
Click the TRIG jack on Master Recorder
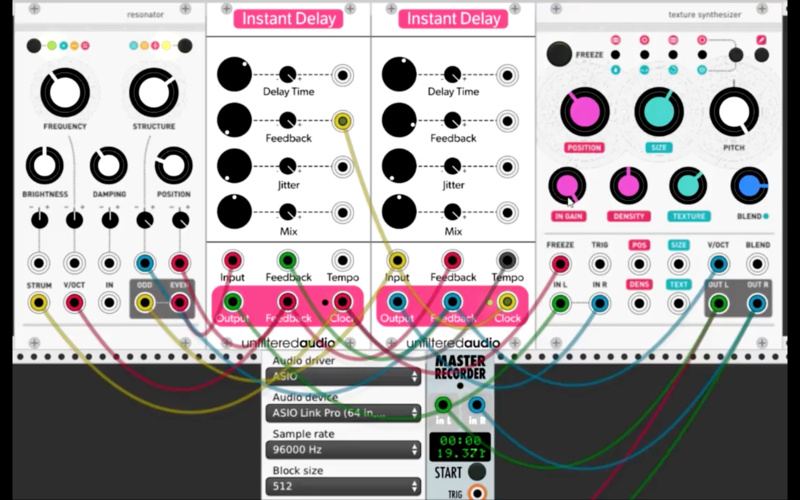coord(478,492)
